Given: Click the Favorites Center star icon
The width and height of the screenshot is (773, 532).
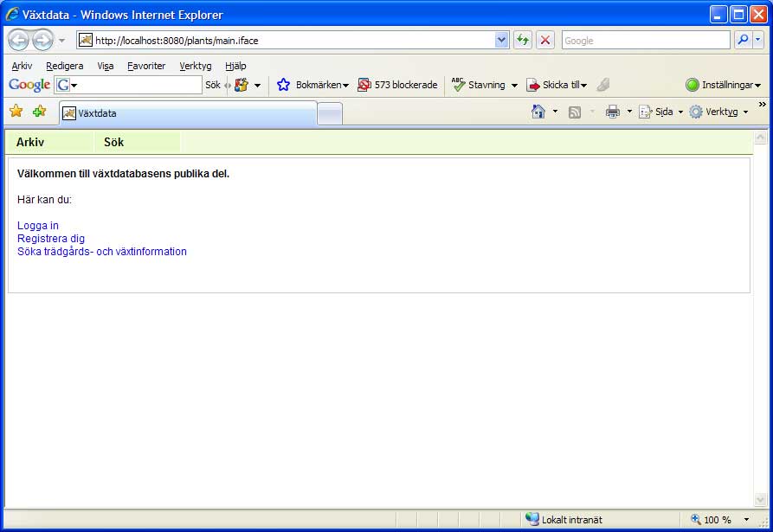Looking at the screenshot, I should pos(16,112).
